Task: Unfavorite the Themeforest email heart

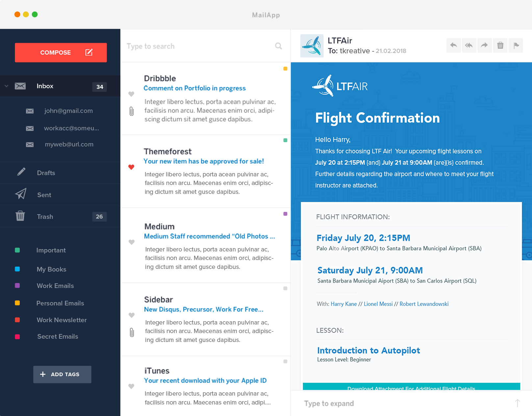Action: click(131, 167)
